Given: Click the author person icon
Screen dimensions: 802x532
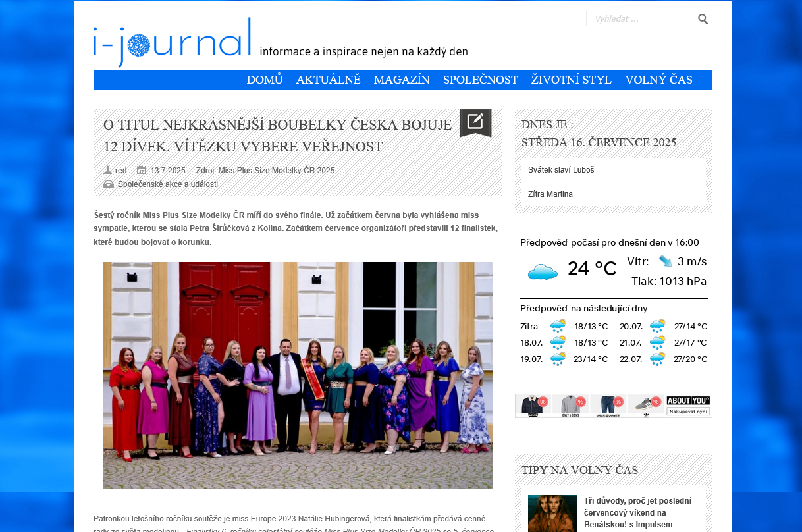Looking at the screenshot, I should (108, 170).
